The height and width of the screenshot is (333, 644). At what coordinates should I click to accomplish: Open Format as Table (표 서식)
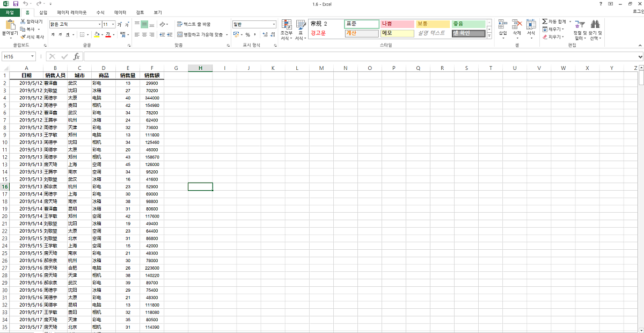(300, 30)
